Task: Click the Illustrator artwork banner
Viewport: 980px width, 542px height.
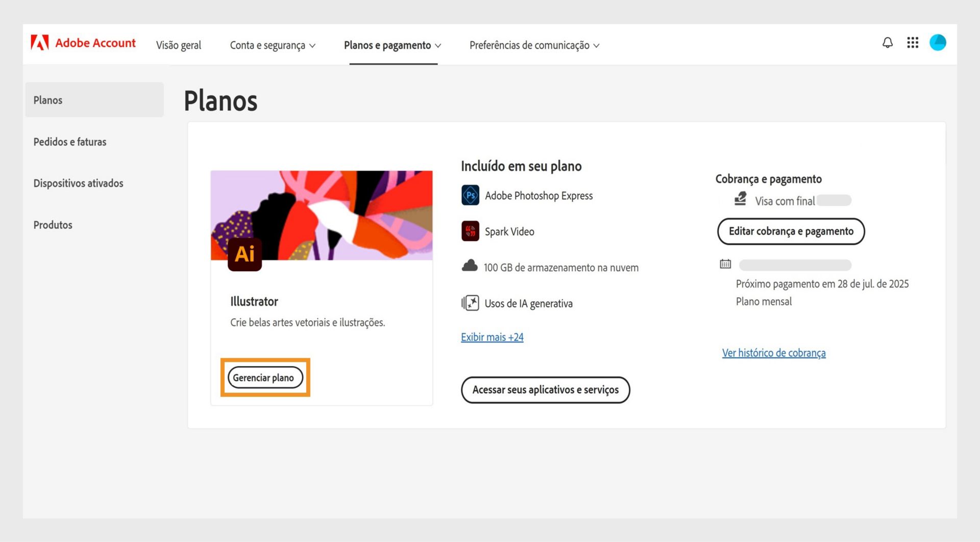Action: pyautogui.click(x=322, y=215)
